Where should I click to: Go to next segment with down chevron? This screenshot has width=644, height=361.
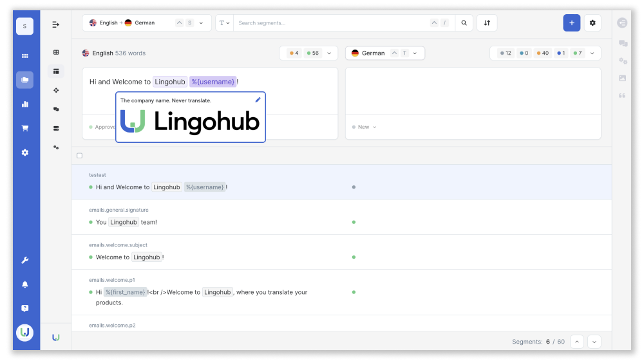[x=594, y=342]
